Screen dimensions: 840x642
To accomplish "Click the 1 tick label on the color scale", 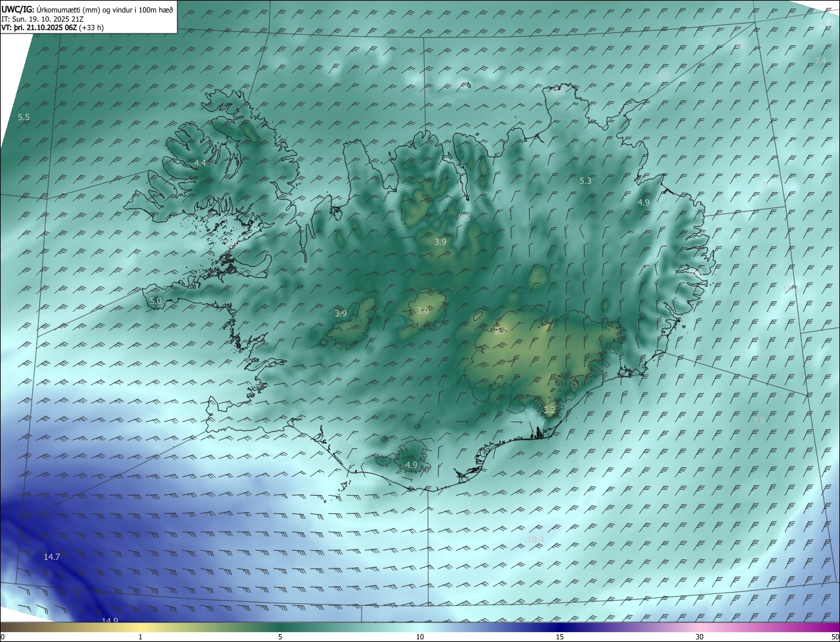I will click(140, 637).
